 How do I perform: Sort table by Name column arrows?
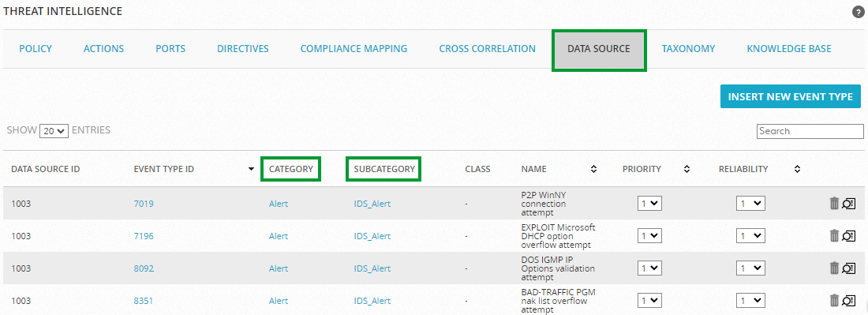coord(593,170)
